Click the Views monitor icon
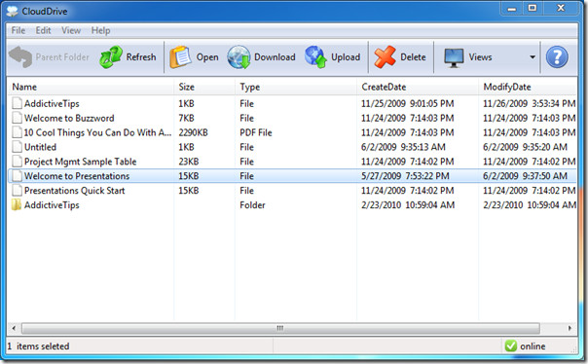This screenshot has width=588, height=364. click(x=454, y=57)
